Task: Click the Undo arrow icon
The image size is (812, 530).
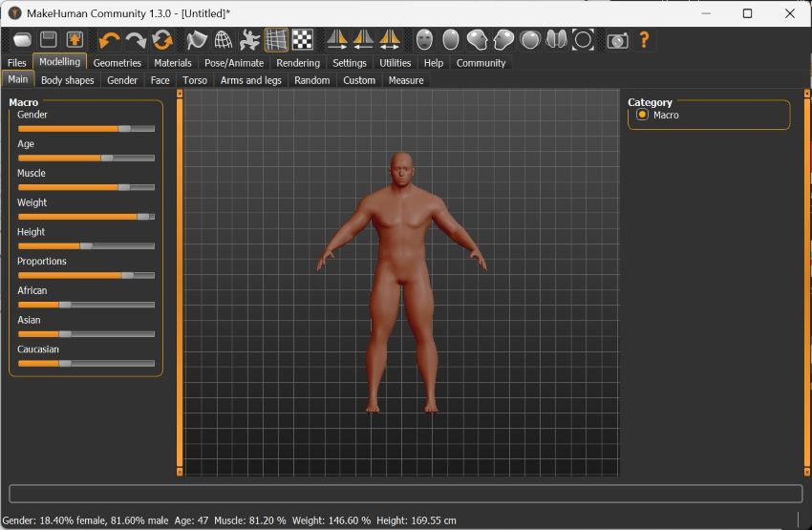Action: tap(109, 40)
